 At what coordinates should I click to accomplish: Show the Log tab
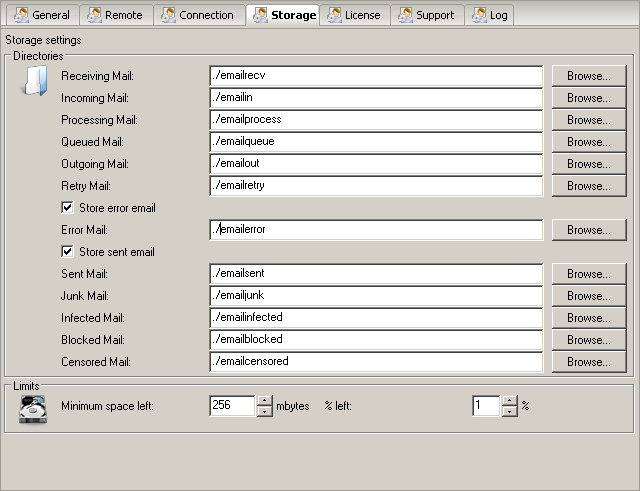(490, 15)
